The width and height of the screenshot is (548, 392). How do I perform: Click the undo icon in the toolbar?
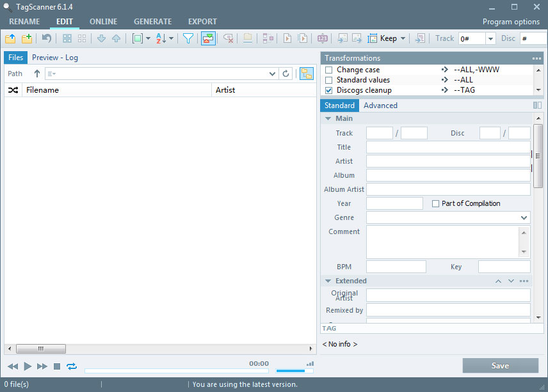(x=46, y=38)
